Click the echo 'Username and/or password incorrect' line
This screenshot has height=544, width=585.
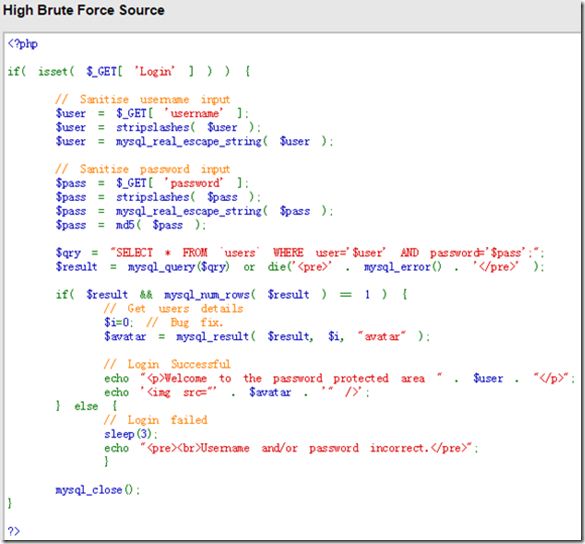pyautogui.click(x=291, y=448)
